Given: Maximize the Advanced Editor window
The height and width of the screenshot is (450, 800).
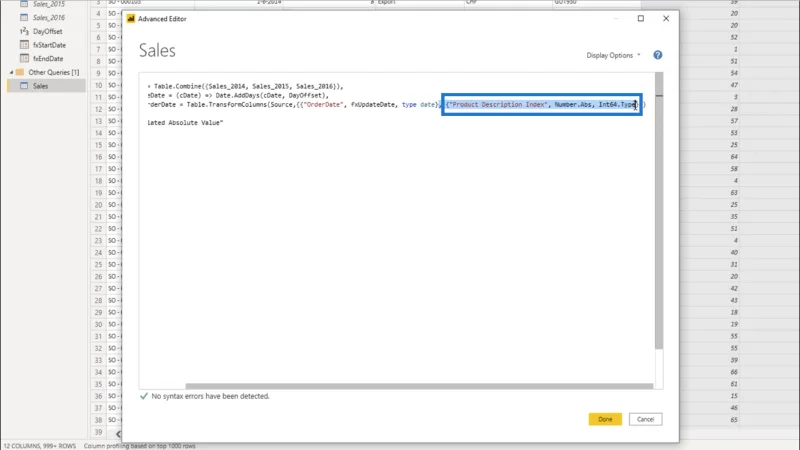Looking at the screenshot, I should [x=641, y=18].
